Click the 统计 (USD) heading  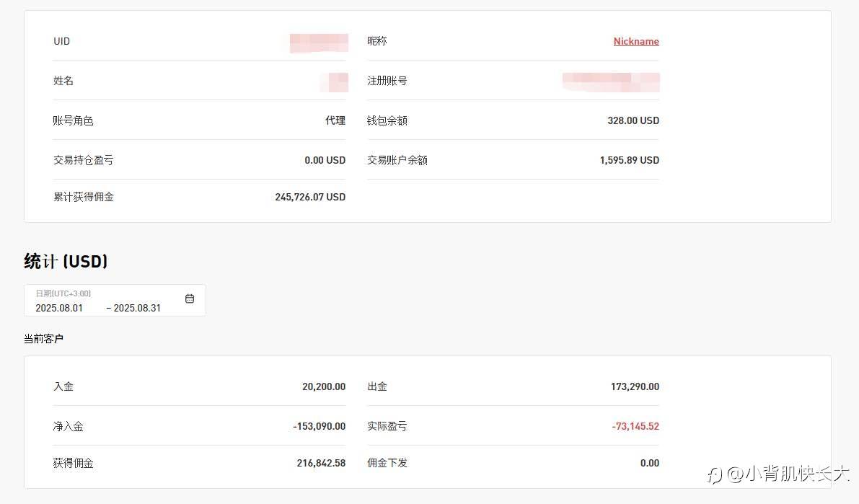point(66,261)
